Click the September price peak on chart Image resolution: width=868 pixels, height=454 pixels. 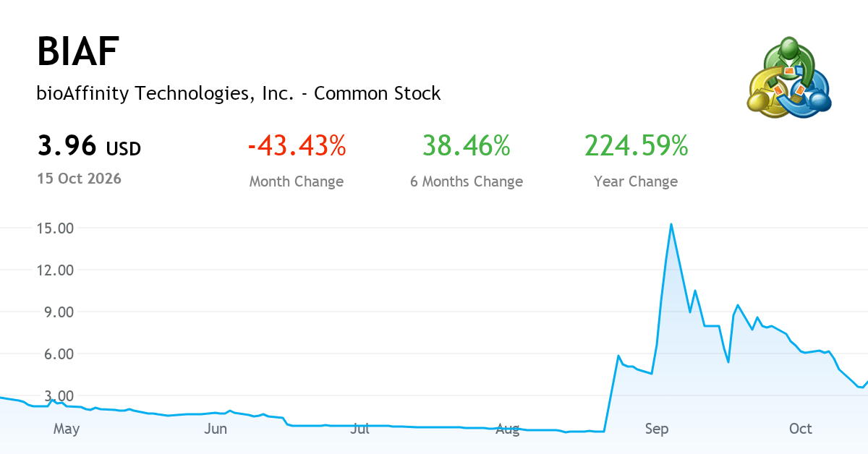tap(671, 224)
